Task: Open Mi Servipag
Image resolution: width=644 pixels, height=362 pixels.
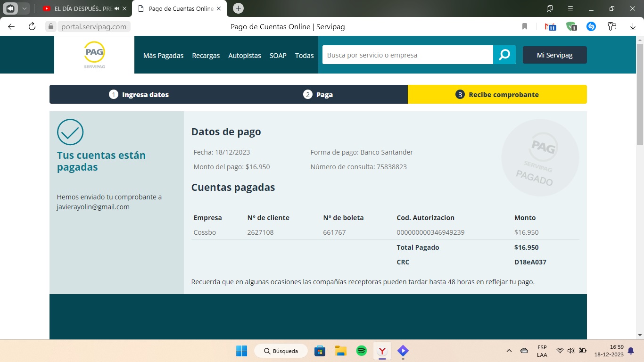Action: point(554,55)
